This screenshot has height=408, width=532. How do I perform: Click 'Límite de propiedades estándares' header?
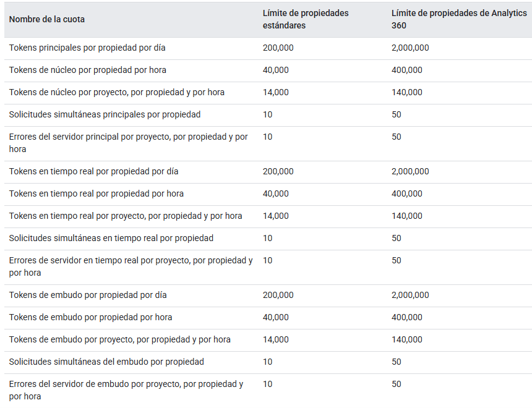point(306,19)
